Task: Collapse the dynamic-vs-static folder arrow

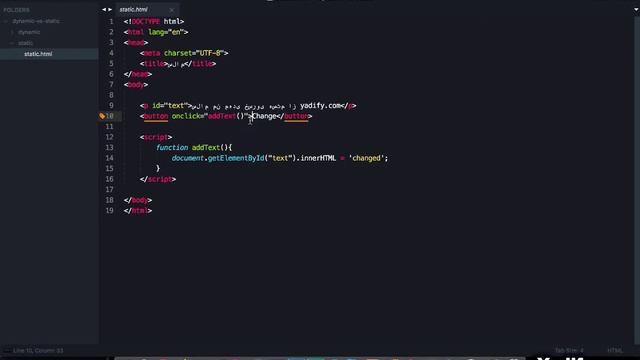Action: (x=6, y=21)
